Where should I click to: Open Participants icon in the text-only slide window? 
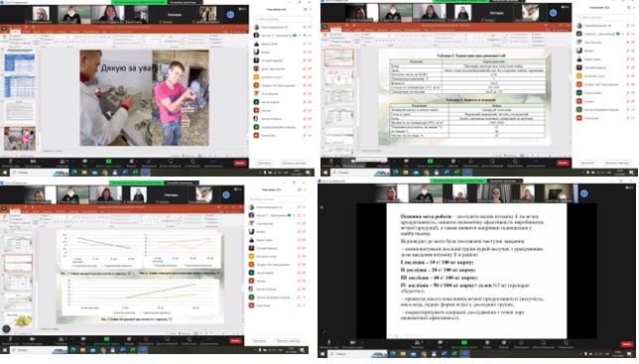coord(418,342)
